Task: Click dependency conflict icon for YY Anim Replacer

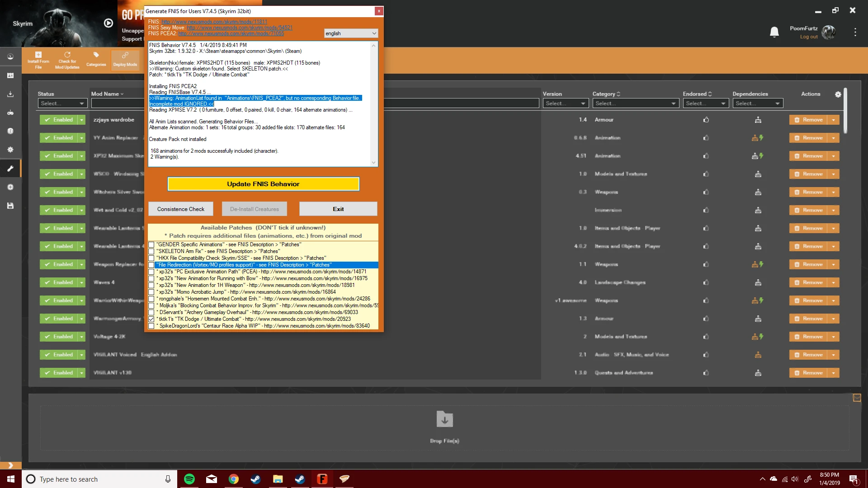Action: (758, 138)
